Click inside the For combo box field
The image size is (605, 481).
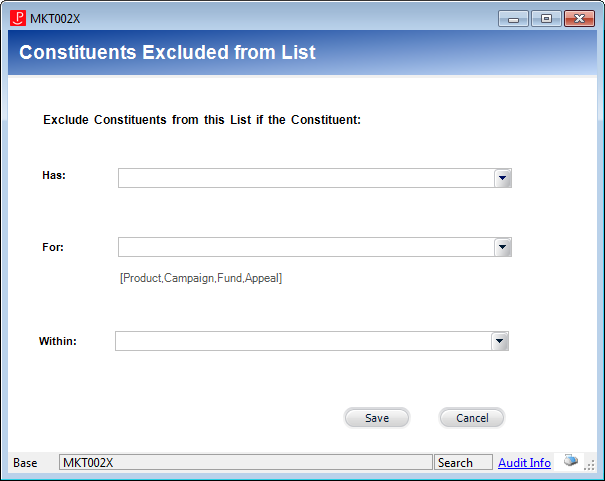click(306, 247)
